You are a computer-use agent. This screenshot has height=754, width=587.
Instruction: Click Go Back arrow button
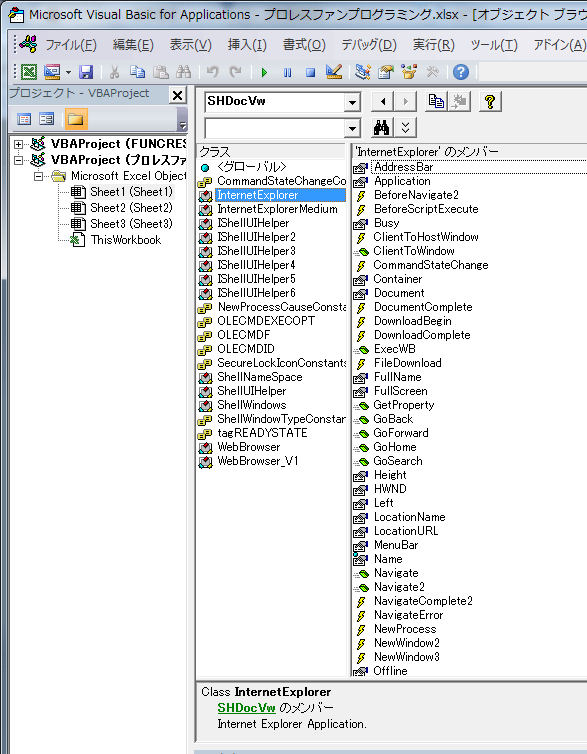coord(383,101)
